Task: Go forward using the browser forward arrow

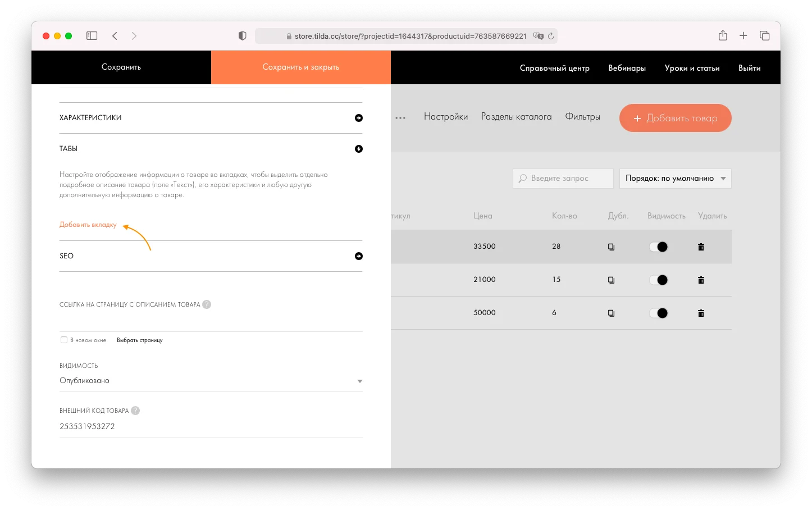Action: tap(134, 36)
